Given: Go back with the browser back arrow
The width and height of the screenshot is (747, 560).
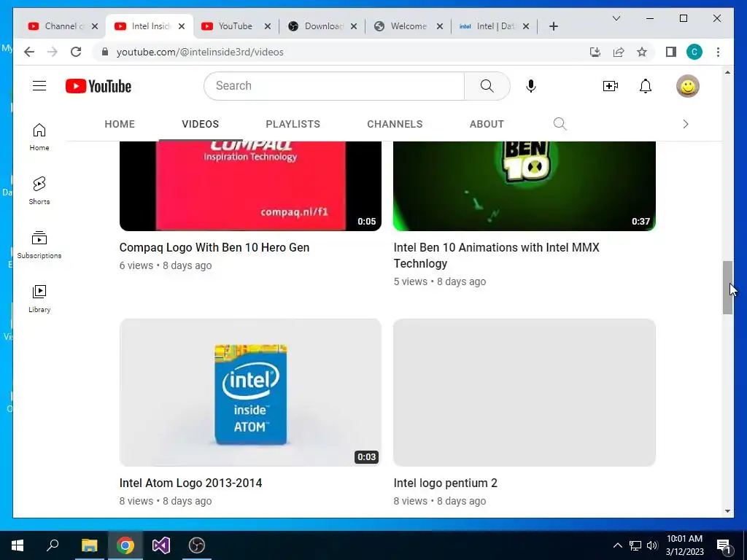Looking at the screenshot, I should [x=29, y=52].
